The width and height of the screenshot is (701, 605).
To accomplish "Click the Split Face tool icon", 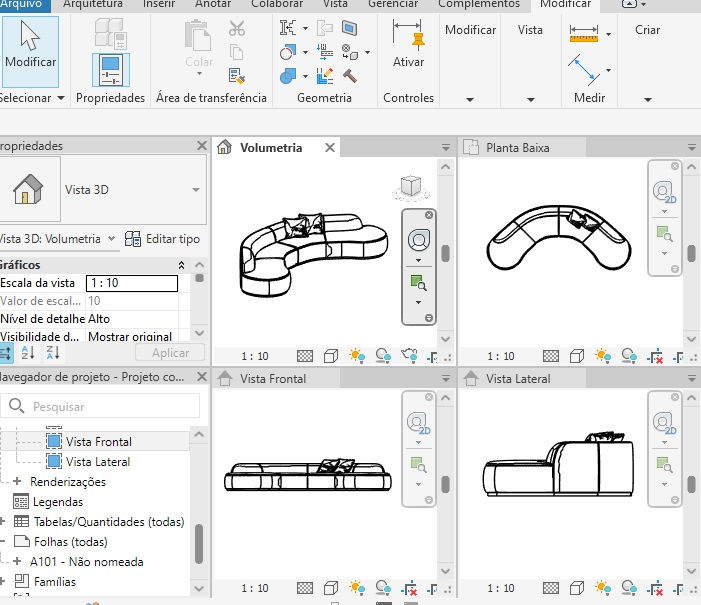I will pyautogui.click(x=349, y=28).
